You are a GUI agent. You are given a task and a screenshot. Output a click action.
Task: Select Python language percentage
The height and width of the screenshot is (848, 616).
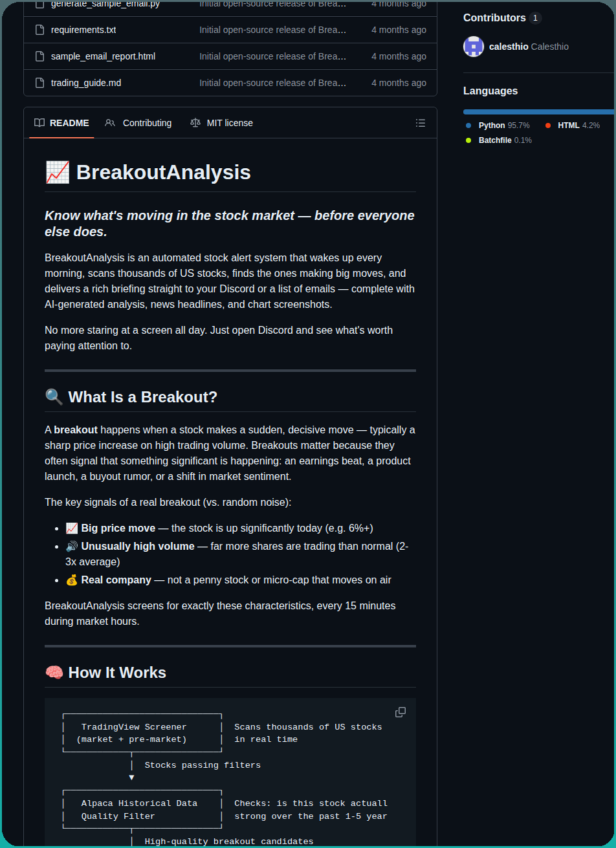pos(504,125)
